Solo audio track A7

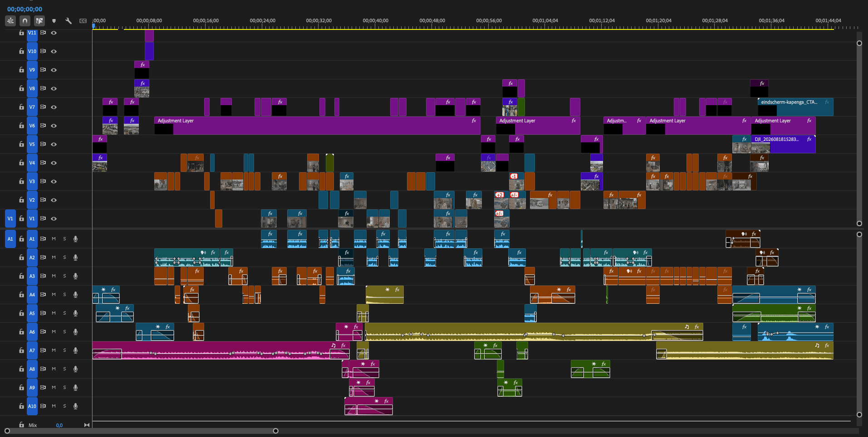(64, 350)
